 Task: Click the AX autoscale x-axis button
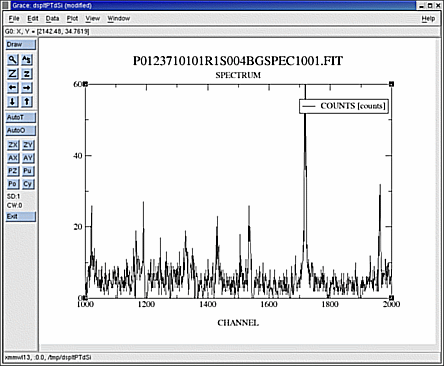coord(13,158)
